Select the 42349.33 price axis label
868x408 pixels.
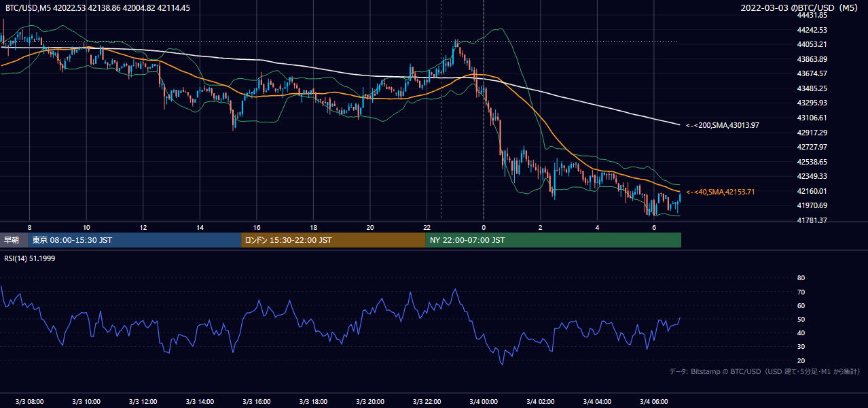tap(812, 176)
